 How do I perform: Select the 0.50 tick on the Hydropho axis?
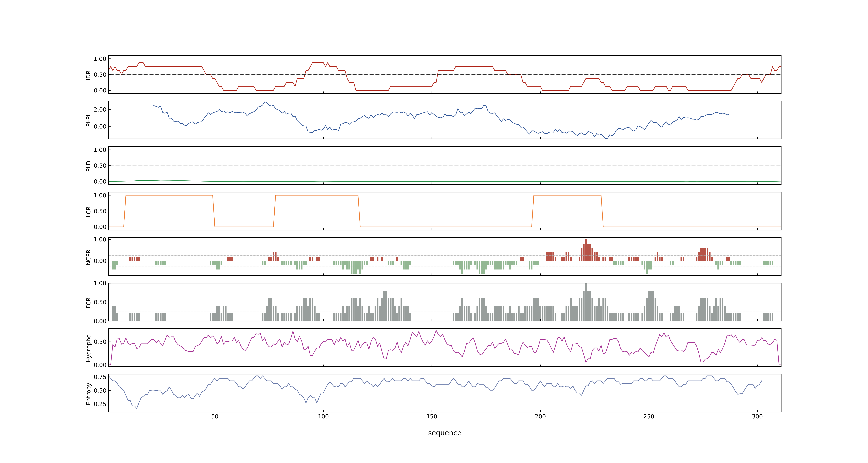point(100,342)
